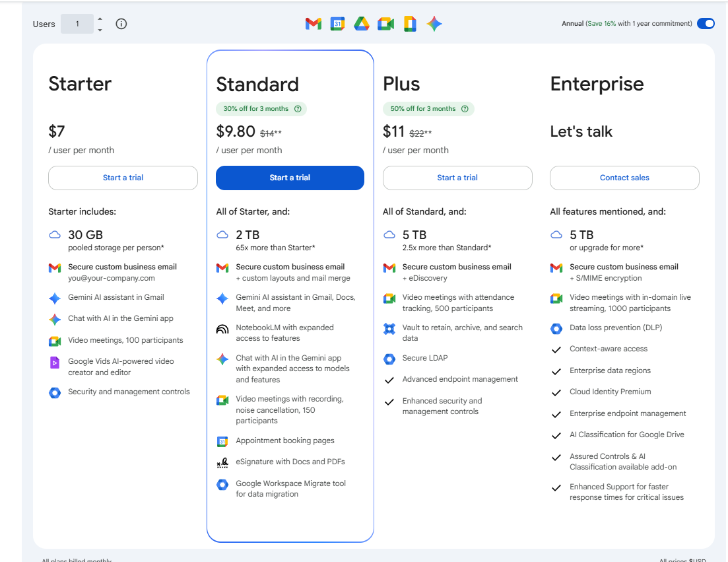This screenshot has width=728, height=562.
Task: Click Context-aware access feature text
Action: pyautogui.click(x=609, y=349)
